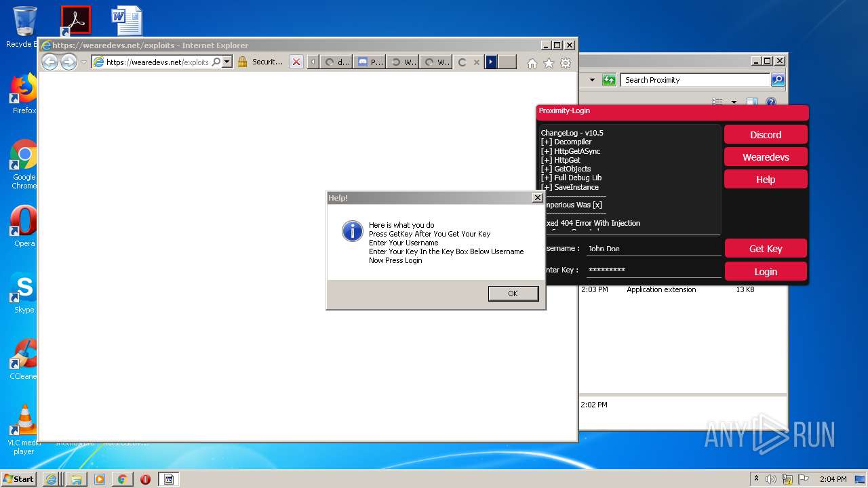This screenshot has height=488, width=868.
Task: Open IE Favorites star icon
Action: coord(549,63)
